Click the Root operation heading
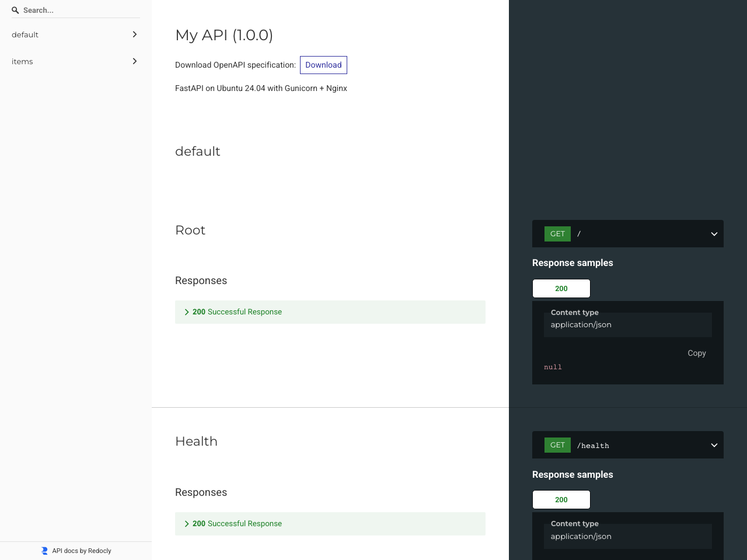This screenshot has height=560, width=747. pos(190,230)
